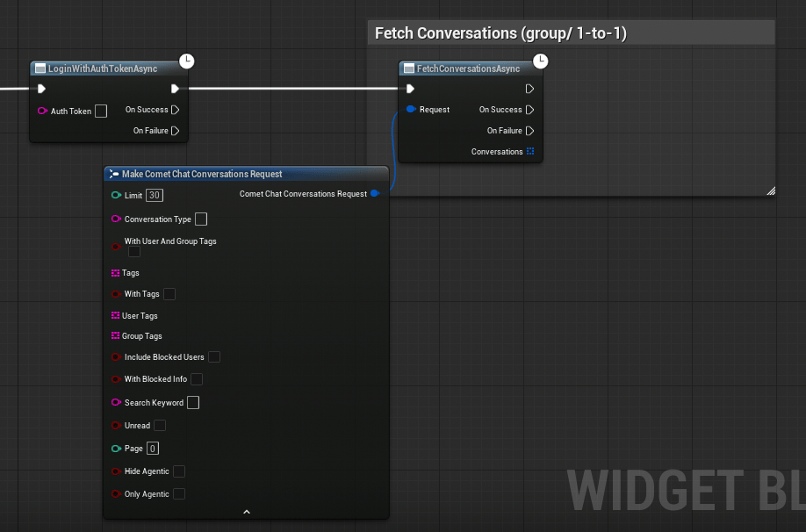Click FetchConversationsAsync output execution pin
Image resolution: width=806 pixels, height=532 pixels.
tap(529, 89)
